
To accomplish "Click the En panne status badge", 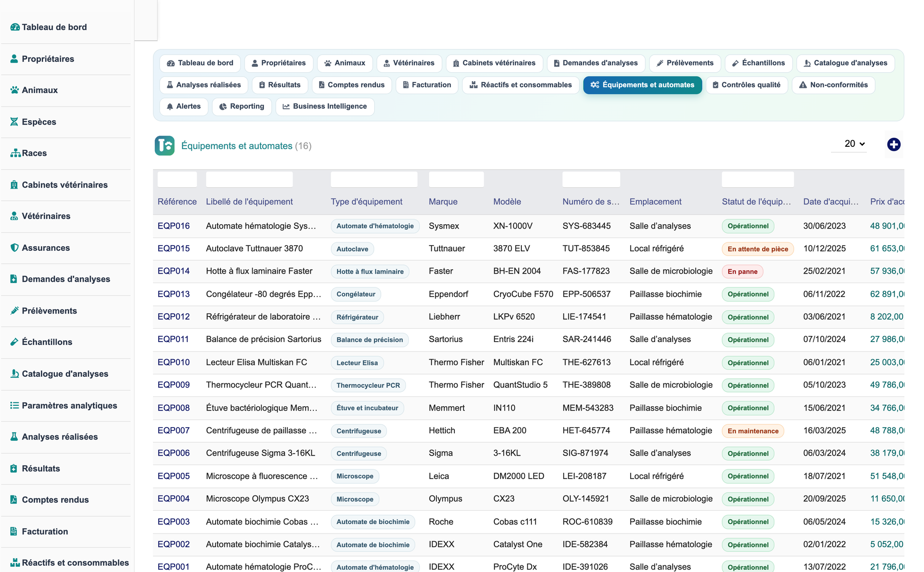I will tap(742, 272).
